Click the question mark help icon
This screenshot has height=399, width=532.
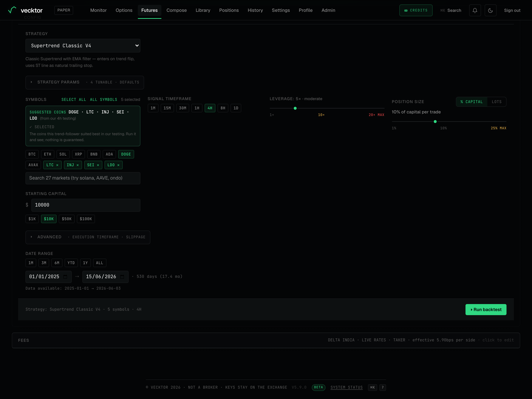click(x=383, y=388)
